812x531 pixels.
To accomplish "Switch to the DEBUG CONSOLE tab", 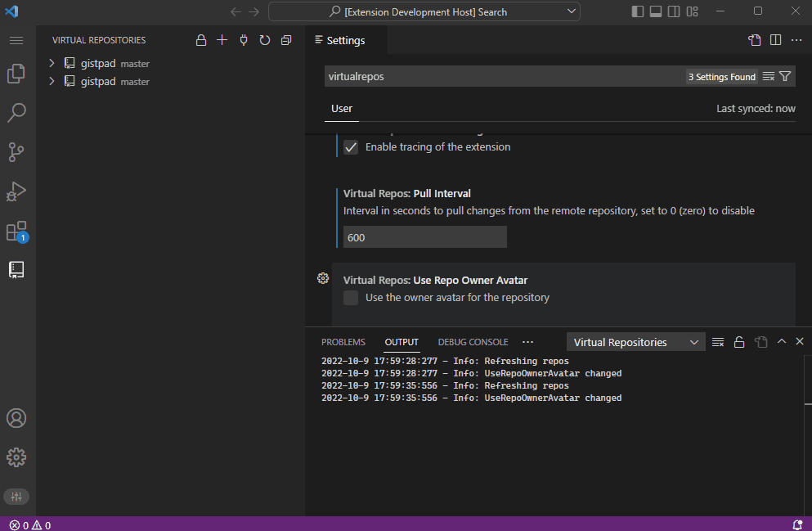I will (x=473, y=342).
